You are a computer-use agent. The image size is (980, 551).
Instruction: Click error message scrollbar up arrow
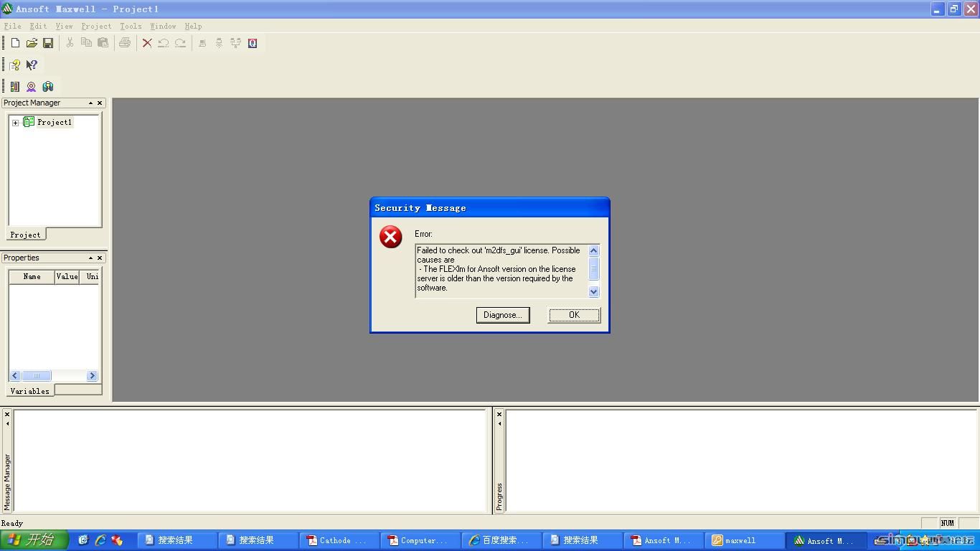coord(593,250)
